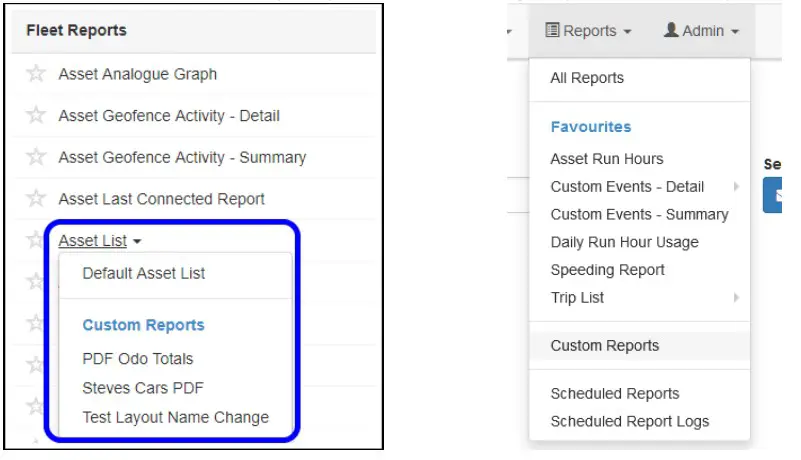This screenshot has height=460, width=801.
Task: Open the Custom Reports menu entry
Action: click(x=605, y=346)
